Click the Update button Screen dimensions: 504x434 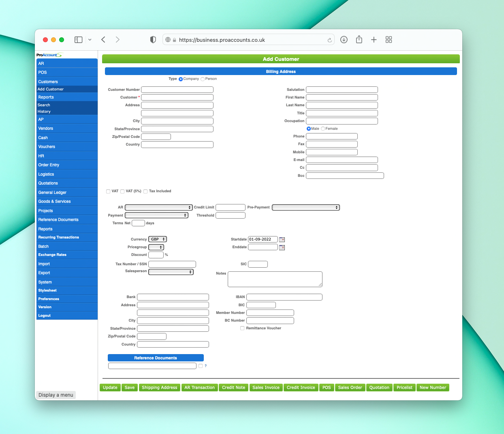[x=110, y=387]
